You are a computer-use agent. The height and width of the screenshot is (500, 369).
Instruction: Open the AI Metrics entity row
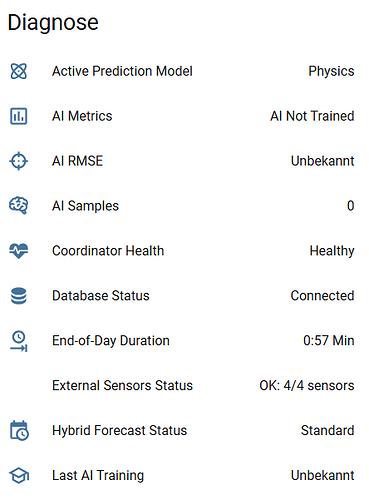coord(184,116)
